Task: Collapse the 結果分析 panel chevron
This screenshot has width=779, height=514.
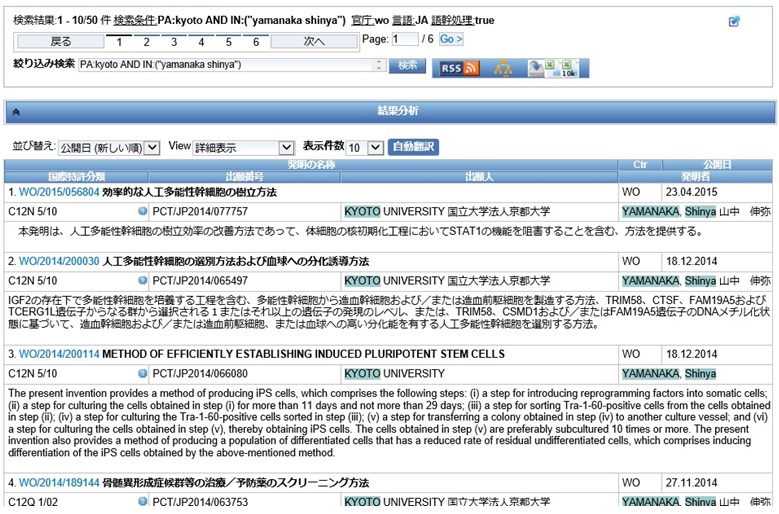Action: point(16,112)
